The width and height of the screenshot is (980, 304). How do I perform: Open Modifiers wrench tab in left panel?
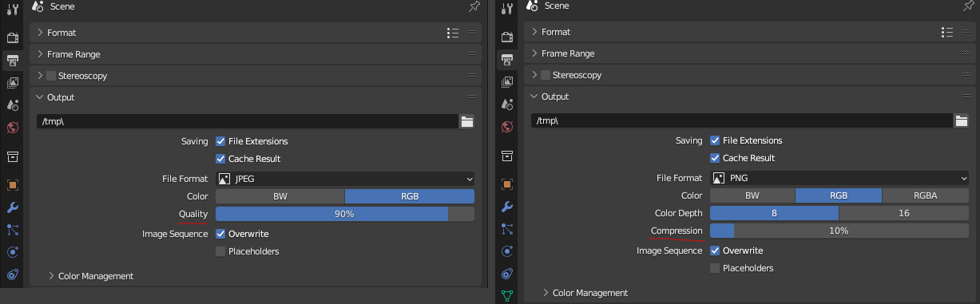[x=12, y=207]
